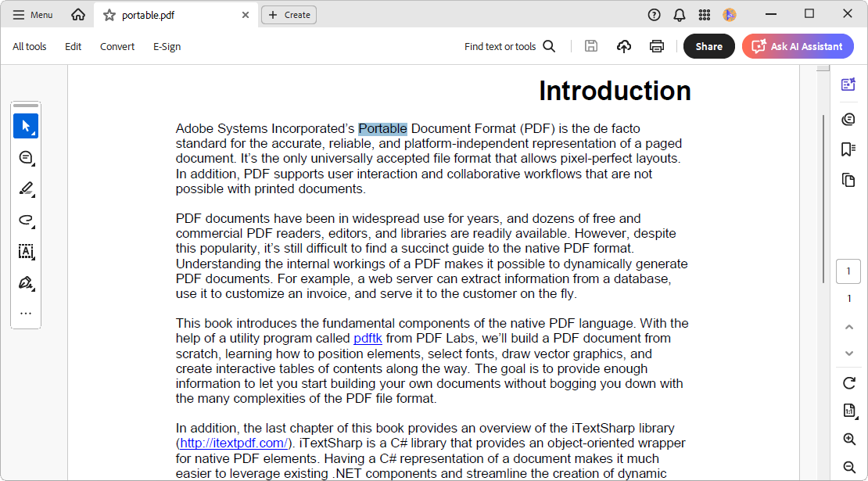Open the Add Comment tool

tap(26, 157)
